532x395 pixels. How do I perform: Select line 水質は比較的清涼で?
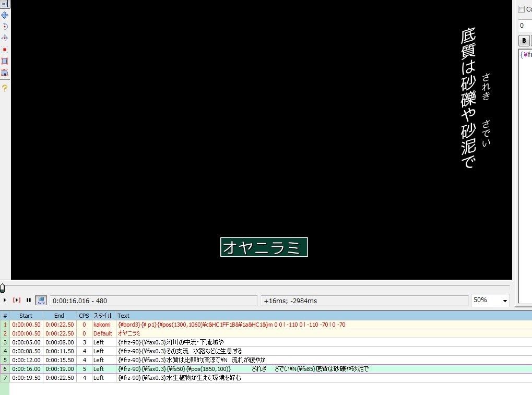266,360
